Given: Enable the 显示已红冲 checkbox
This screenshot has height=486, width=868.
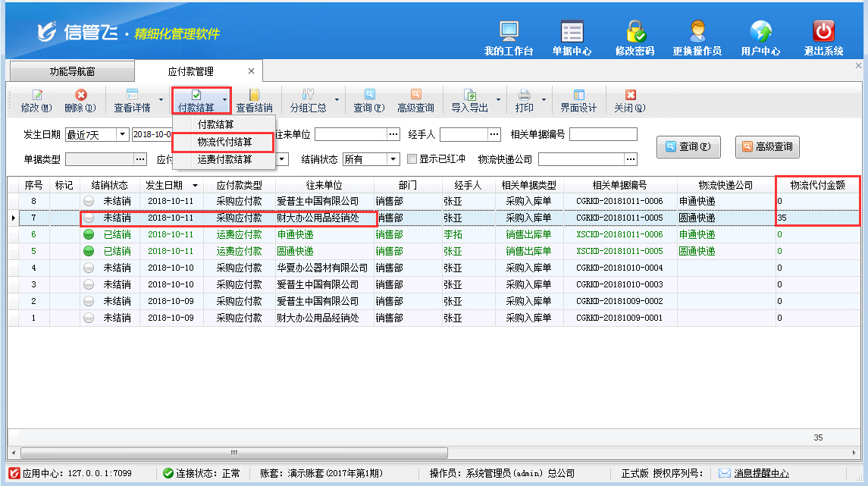Looking at the screenshot, I should click(x=412, y=159).
